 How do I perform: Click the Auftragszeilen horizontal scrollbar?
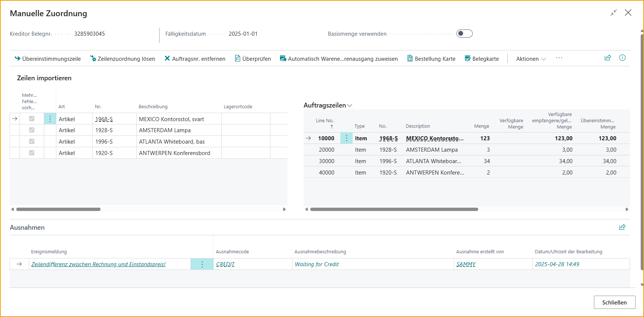tap(394, 209)
